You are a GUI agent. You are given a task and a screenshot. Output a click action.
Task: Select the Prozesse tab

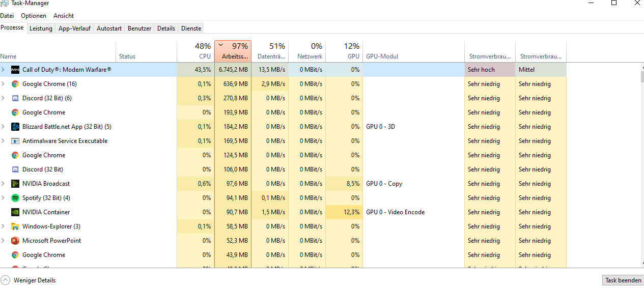[12, 27]
